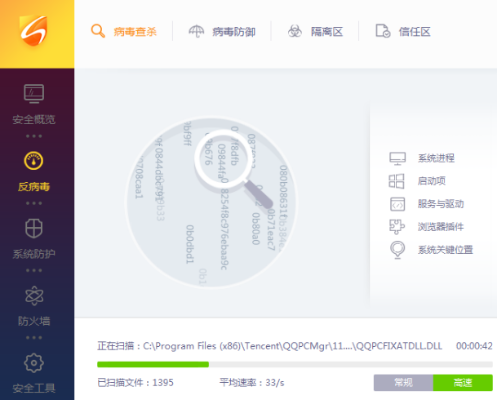497x400 pixels.
Task: Click the 已扫描文件 1395 counter
Action: [135, 382]
